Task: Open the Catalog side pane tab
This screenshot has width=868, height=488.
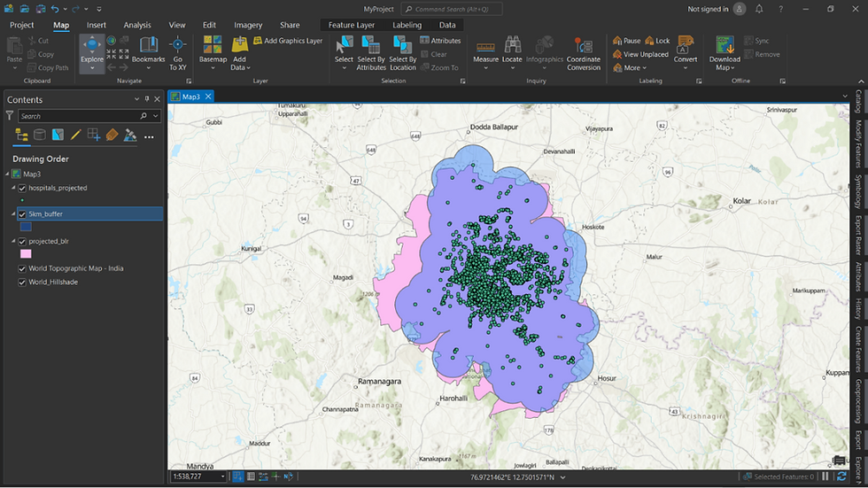Action: [x=858, y=101]
